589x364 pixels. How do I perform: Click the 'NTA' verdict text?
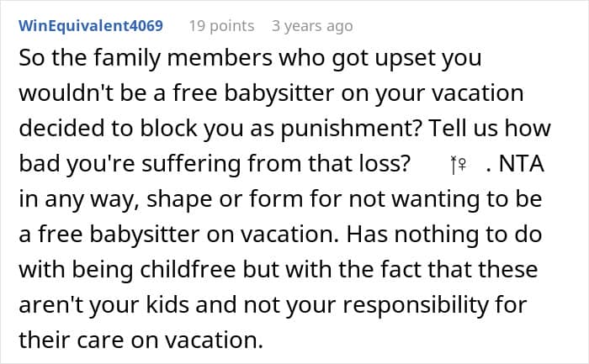[x=523, y=166]
